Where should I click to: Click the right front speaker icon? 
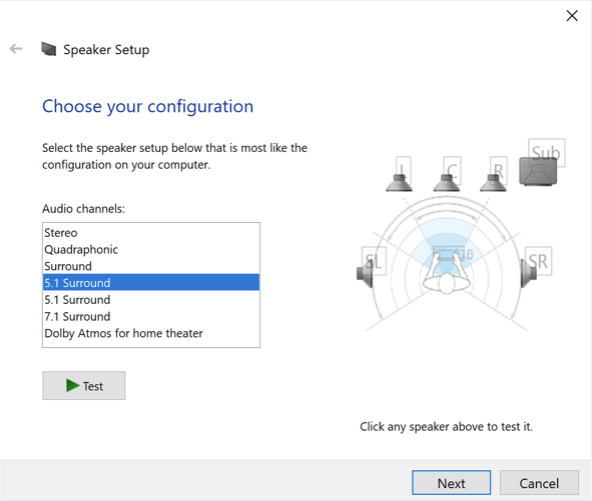click(493, 183)
